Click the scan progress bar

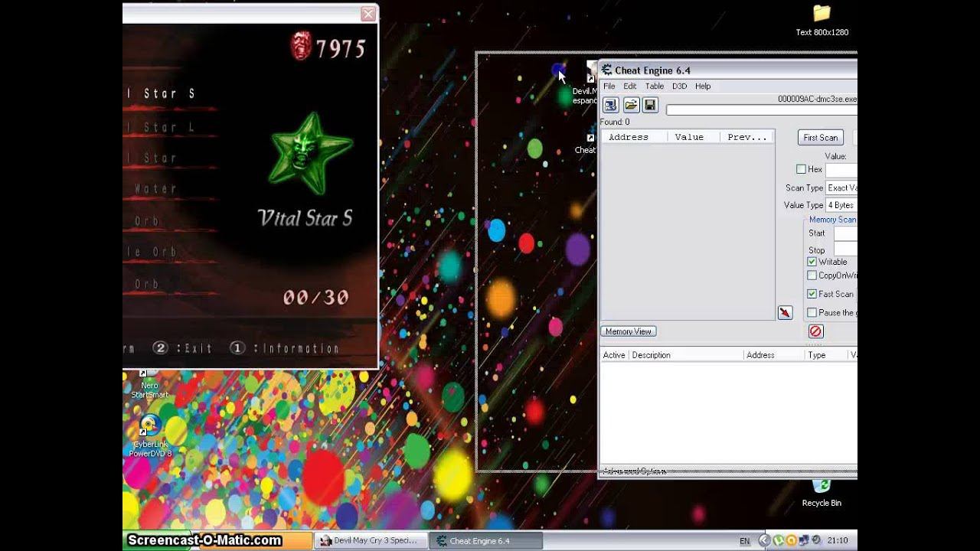(762, 110)
